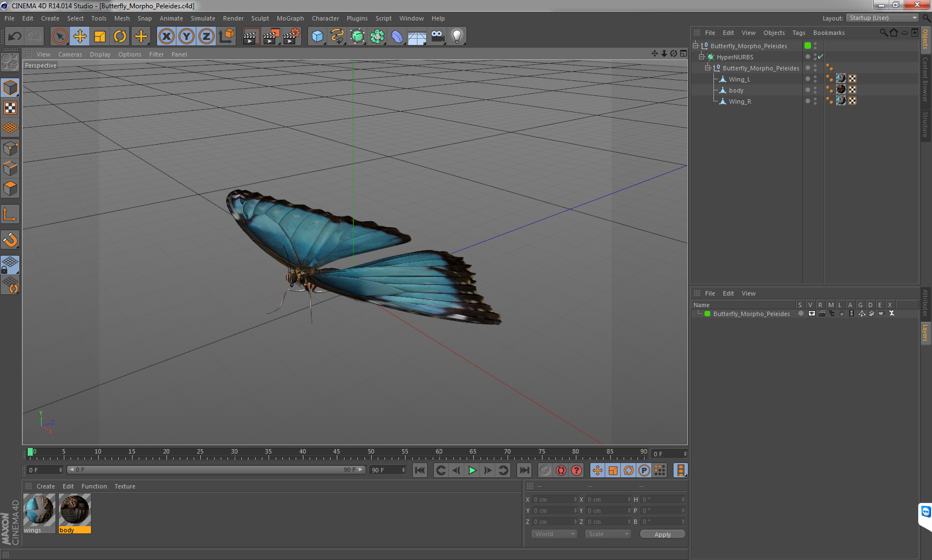Click the Record Active Objects button
Image resolution: width=932 pixels, height=560 pixels.
click(x=545, y=470)
